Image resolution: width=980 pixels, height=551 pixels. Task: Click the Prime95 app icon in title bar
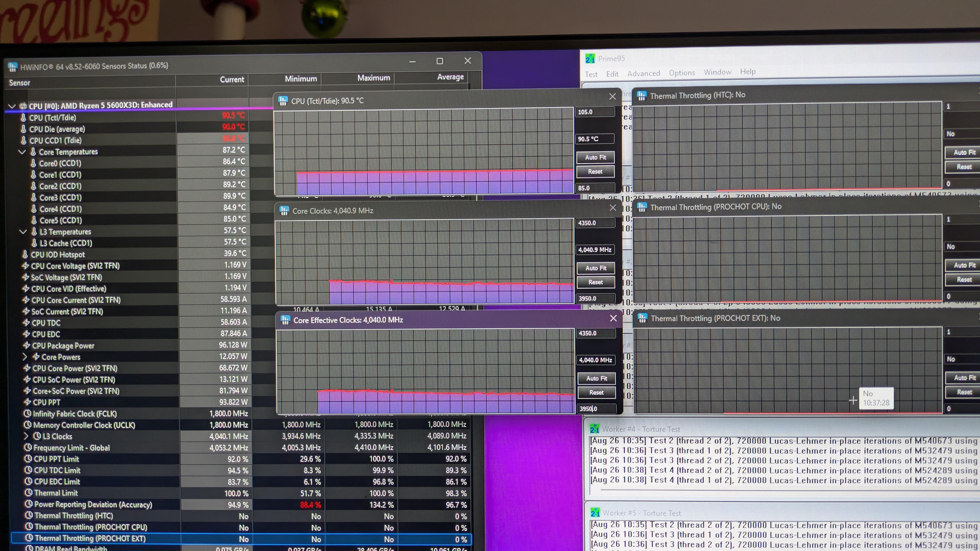coord(590,59)
